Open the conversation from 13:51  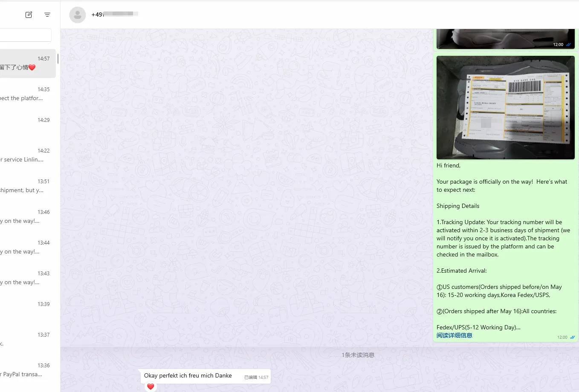[28, 186]
